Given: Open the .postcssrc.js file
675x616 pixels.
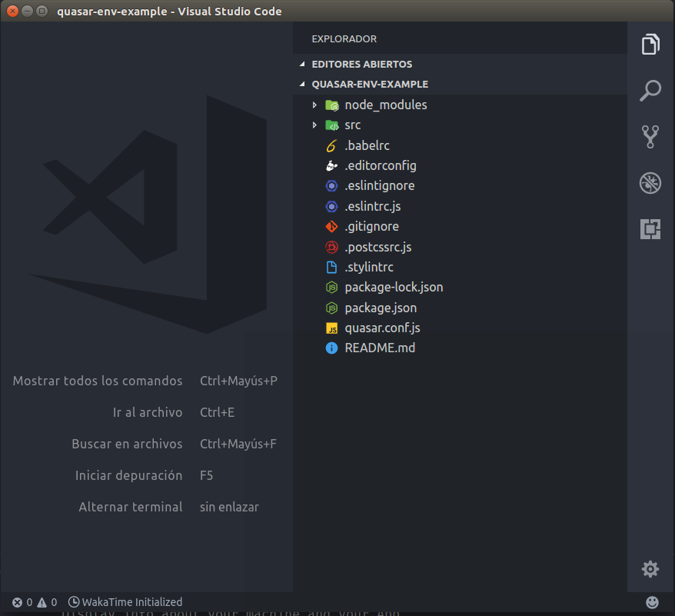Looking at the screenshot, I should point(378,248).
